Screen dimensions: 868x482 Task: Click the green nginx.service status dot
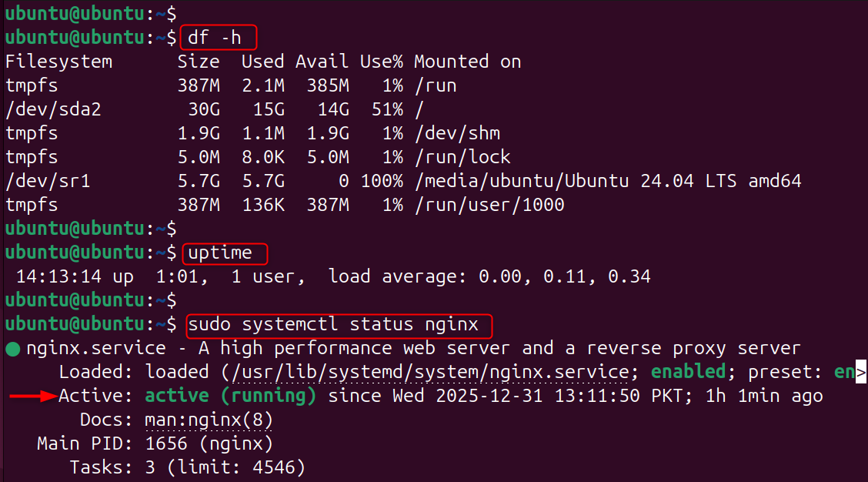pos(12,349)
